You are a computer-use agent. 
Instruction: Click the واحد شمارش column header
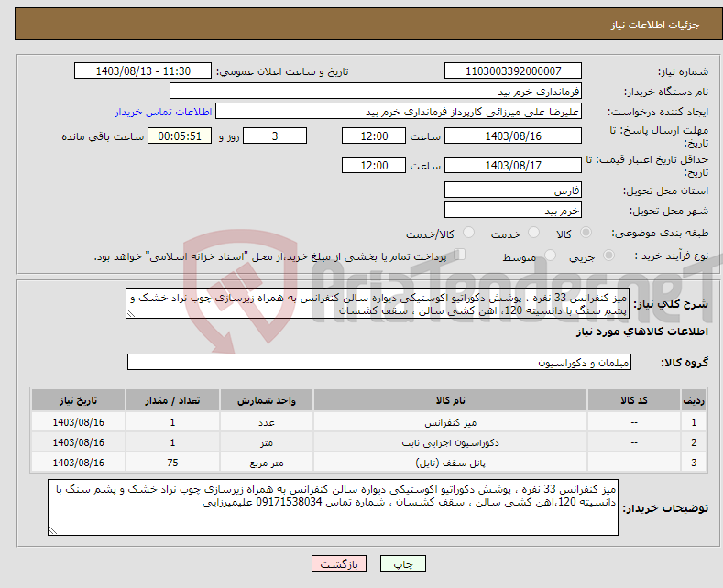[267, 400]
